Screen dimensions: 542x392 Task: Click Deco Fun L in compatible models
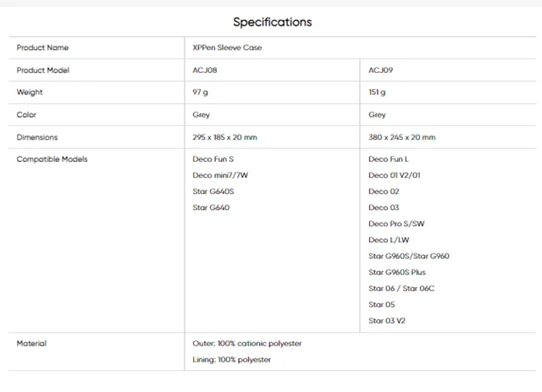[x=388, y=159]
